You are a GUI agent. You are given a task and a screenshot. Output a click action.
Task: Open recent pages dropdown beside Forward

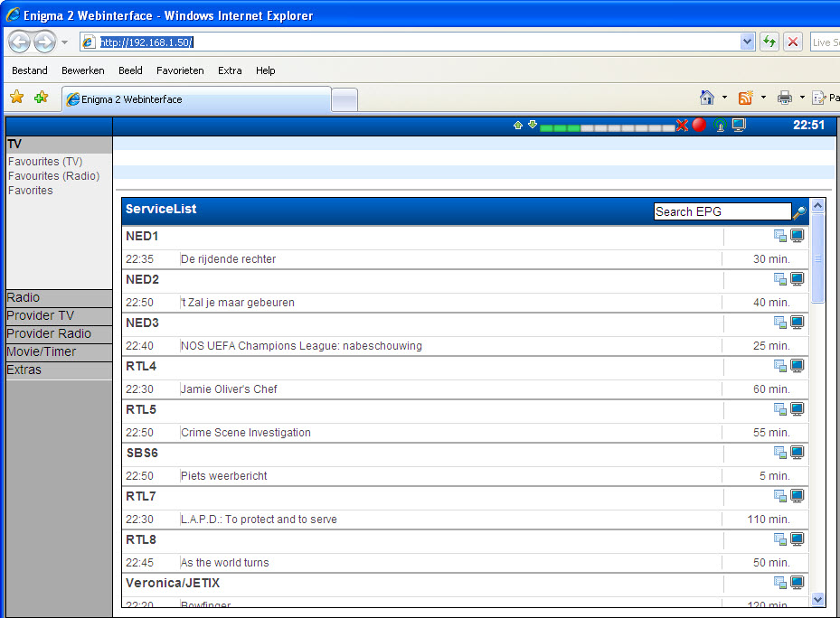[x=64, y=42]
